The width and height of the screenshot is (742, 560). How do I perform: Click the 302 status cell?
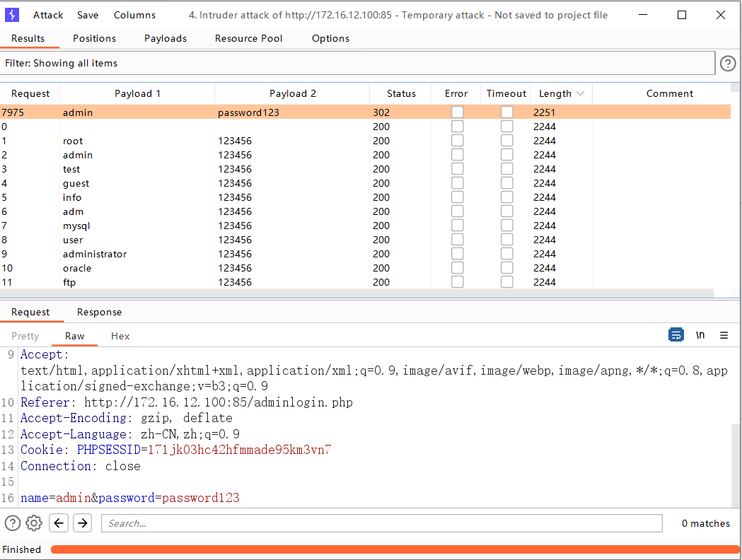pyautogui.click(x=381, y=112)
